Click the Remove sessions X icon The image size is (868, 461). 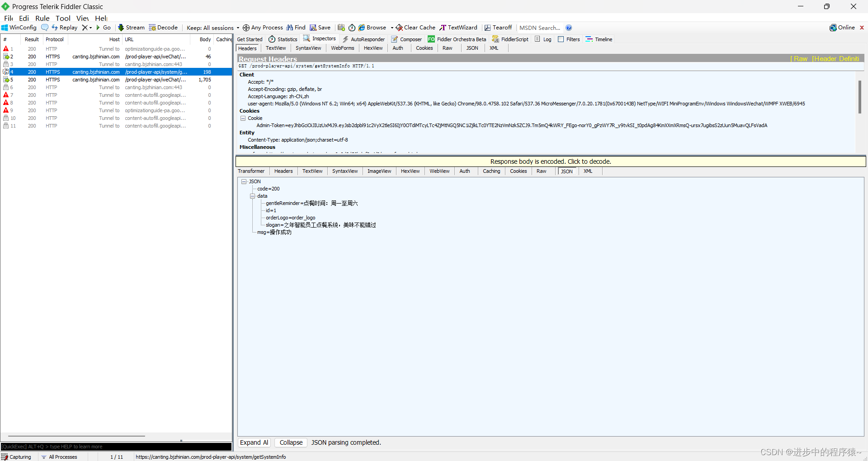85,28
